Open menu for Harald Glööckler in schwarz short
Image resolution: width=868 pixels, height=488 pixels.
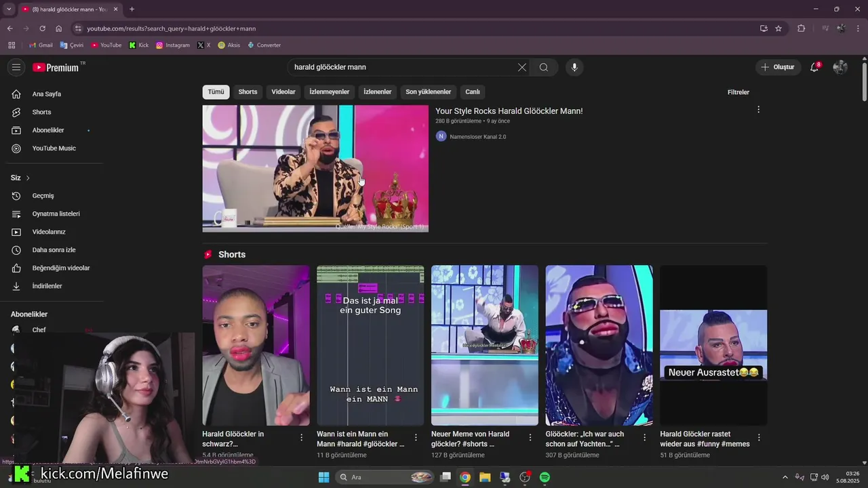[302, 437]
